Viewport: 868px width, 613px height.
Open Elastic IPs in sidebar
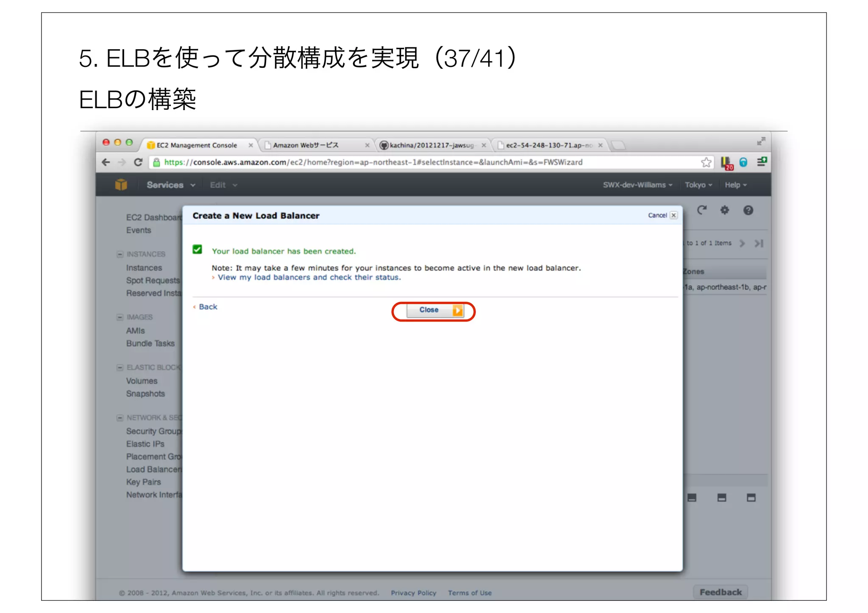click(145, 444)
